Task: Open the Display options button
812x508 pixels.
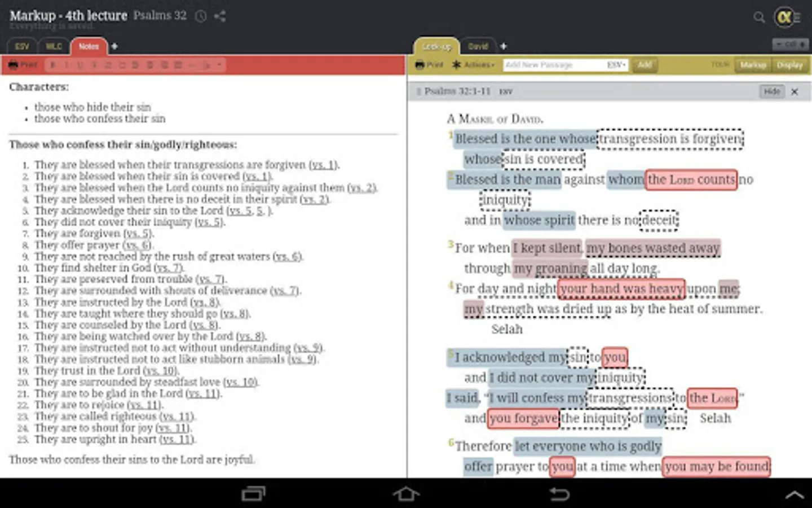Action: point(789,65)
